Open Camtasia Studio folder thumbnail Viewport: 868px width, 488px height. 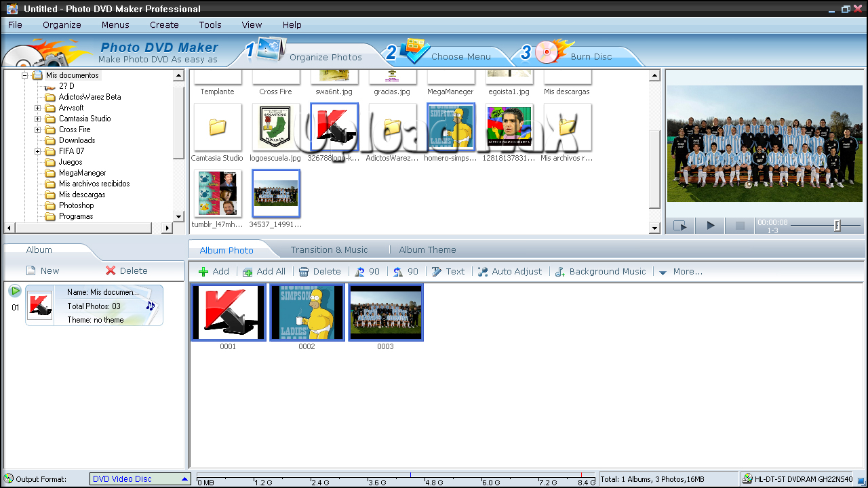[x=217, y=127]
